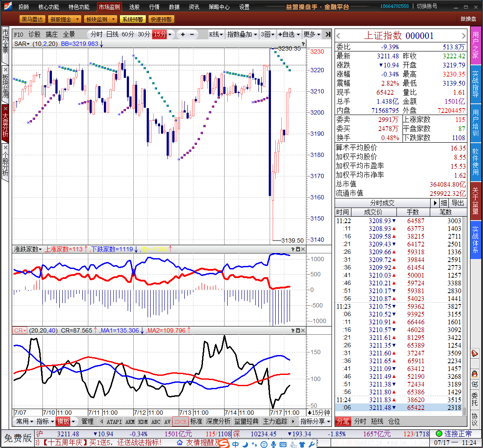Switch chart period to 分时
Image resolution: width=483 pixels, height=448 pixels.
point(97,35)
